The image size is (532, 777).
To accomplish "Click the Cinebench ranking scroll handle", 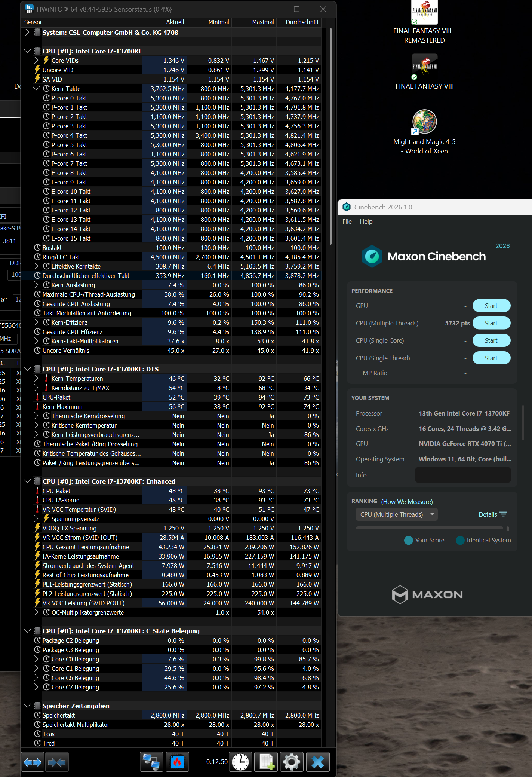I will [508, 529].
